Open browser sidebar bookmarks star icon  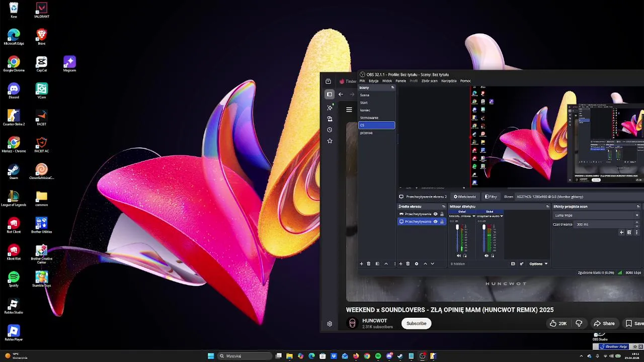[x=330, y=141]
